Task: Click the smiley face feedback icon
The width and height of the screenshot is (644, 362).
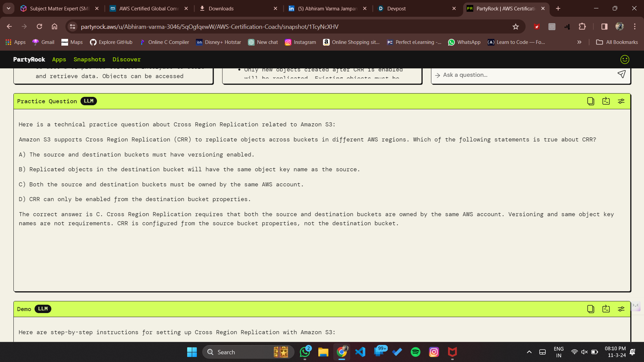Action: 625,59
